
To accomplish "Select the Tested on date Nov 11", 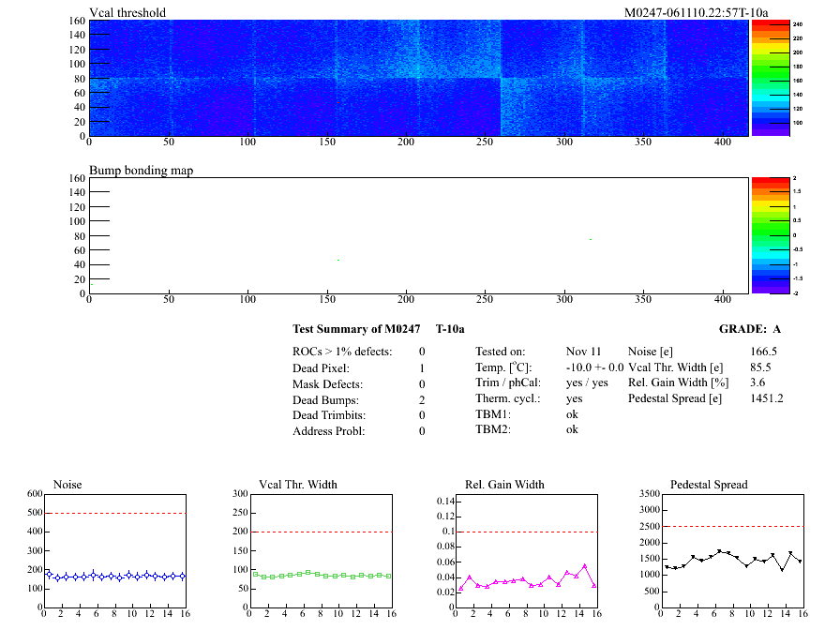I will pyautogui.click(x=582, y=351).
